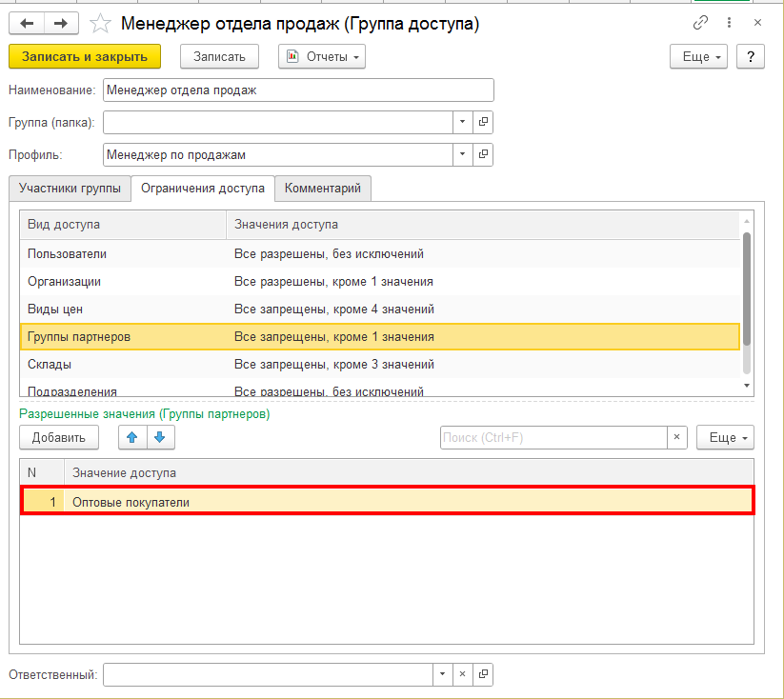
Task: Click the back navigation arrow
Action: pos(27,23)
